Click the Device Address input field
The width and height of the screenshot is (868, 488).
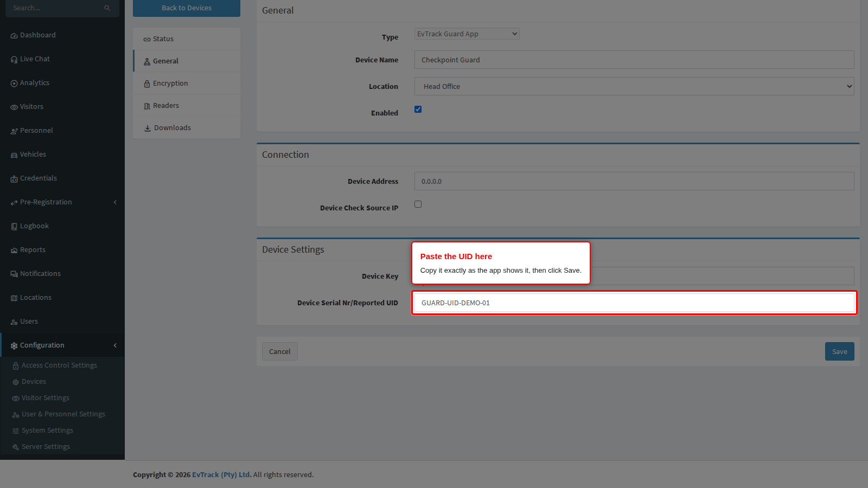click(x=634, y=181)
